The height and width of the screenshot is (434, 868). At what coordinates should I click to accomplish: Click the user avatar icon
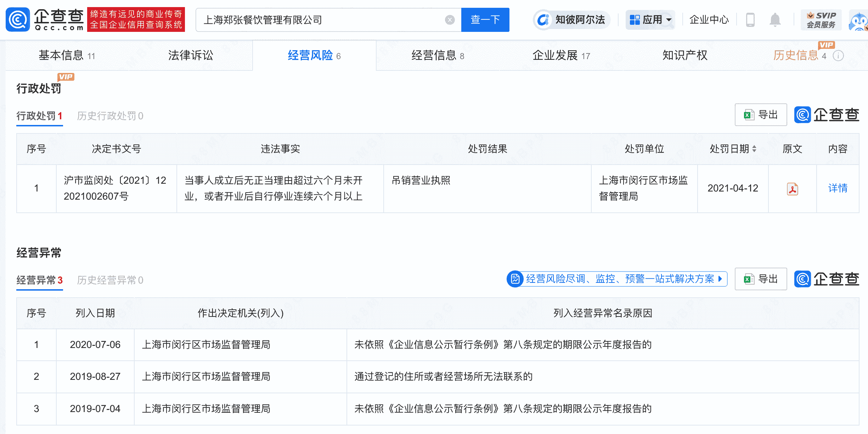[x=859, y=21]
